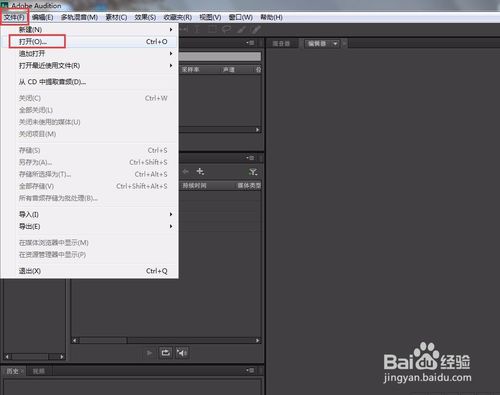The image size is (500, 395).
Task: Open the Files panel options menu icon
Action: coord(250,43)
